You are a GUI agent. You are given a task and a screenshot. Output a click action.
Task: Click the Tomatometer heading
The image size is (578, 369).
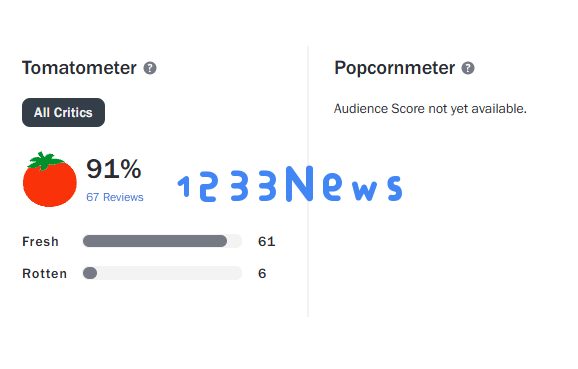pos(79,68)
